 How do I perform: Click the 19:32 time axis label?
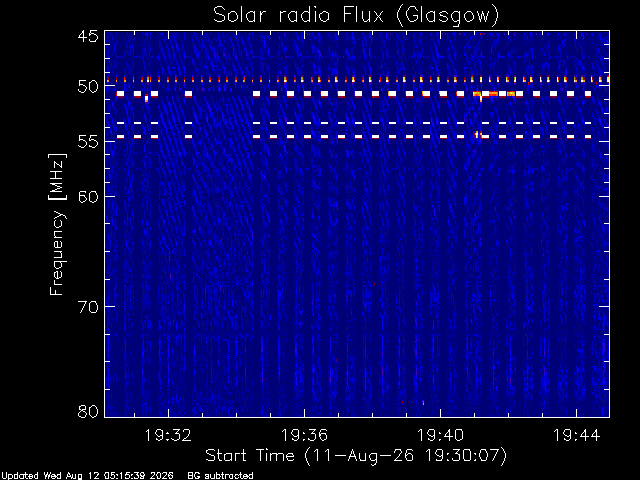[168, 435]
